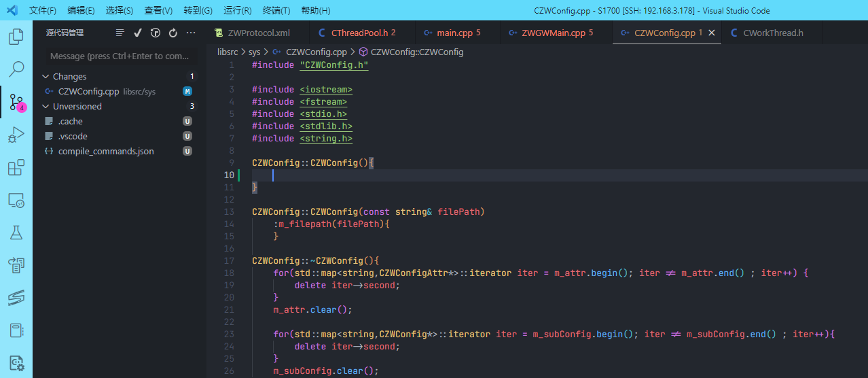This screenshot has height=378, width=868.
Task: Select the .vscode unversioned item
Action: coord(120,136)
